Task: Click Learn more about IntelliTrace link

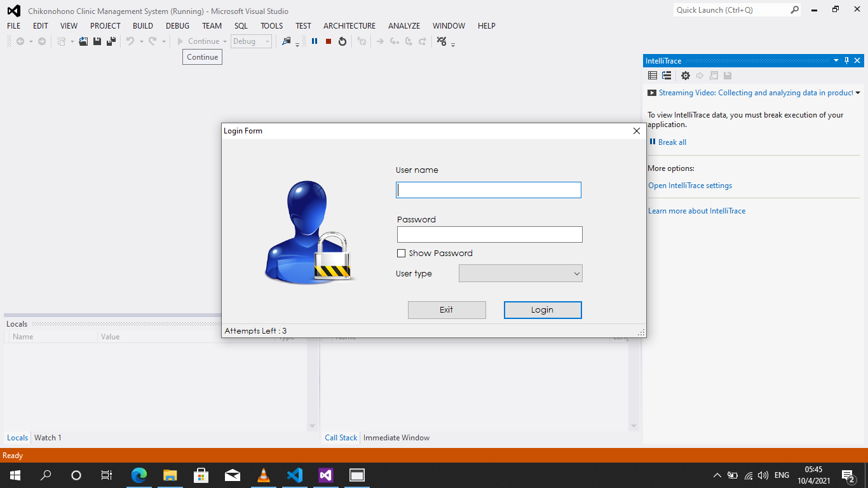Action: [x=697, y=211]
